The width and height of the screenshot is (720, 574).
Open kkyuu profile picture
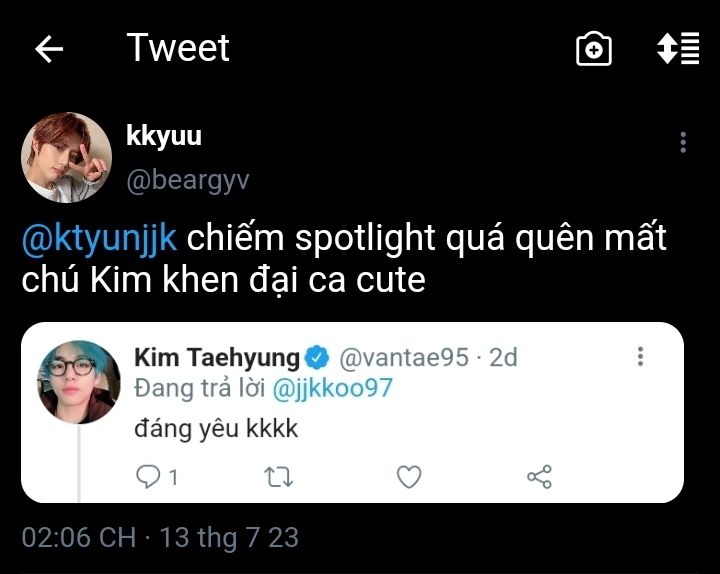(x=66, y=158)
